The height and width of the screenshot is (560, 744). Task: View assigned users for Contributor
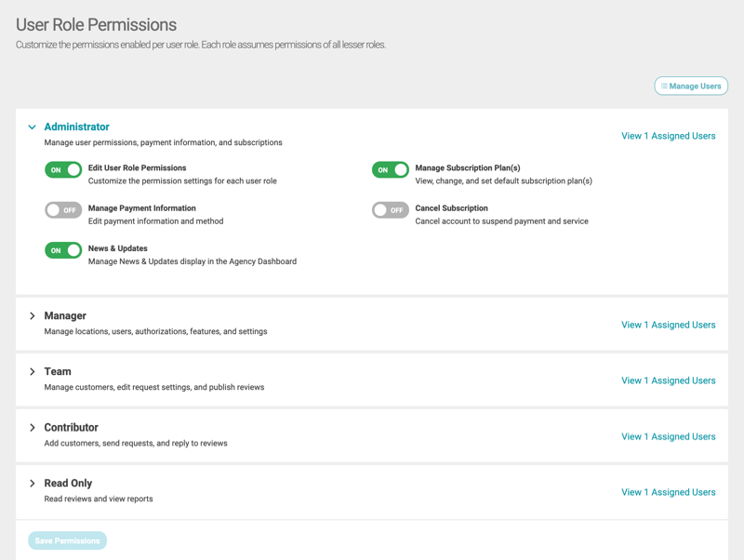pyautogui.click(x=668, y=436)
